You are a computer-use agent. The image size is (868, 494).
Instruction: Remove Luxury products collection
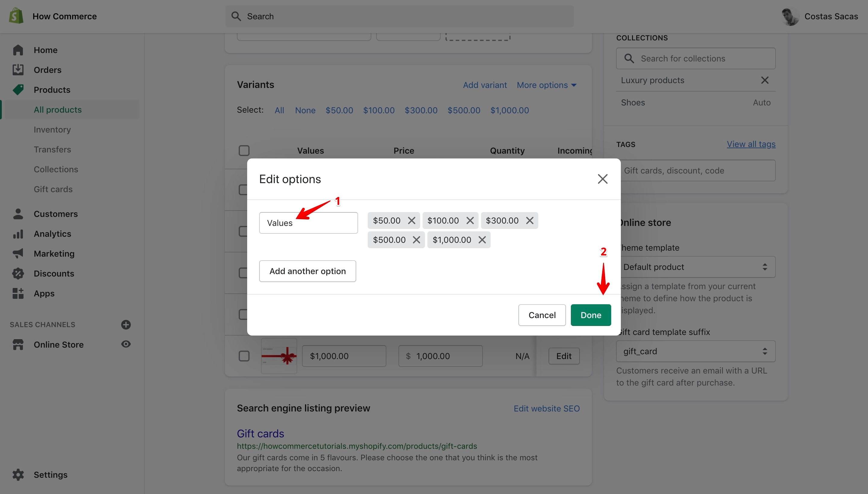click(x=764, y=80)
